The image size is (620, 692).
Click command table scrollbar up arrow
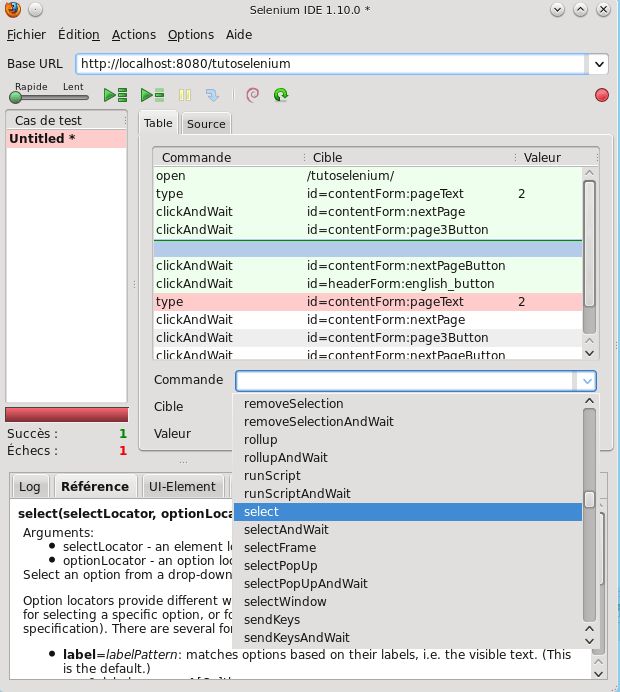point(589,173)
